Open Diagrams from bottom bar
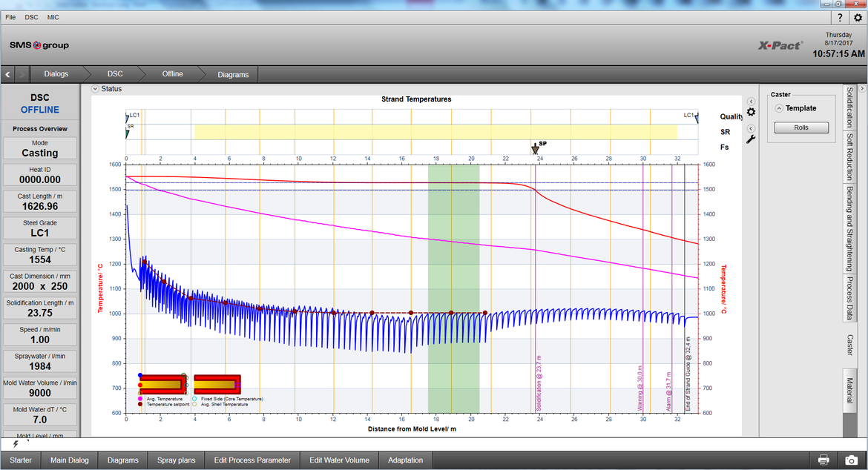Viewport: 868px width, 470px height. (123, 460)
